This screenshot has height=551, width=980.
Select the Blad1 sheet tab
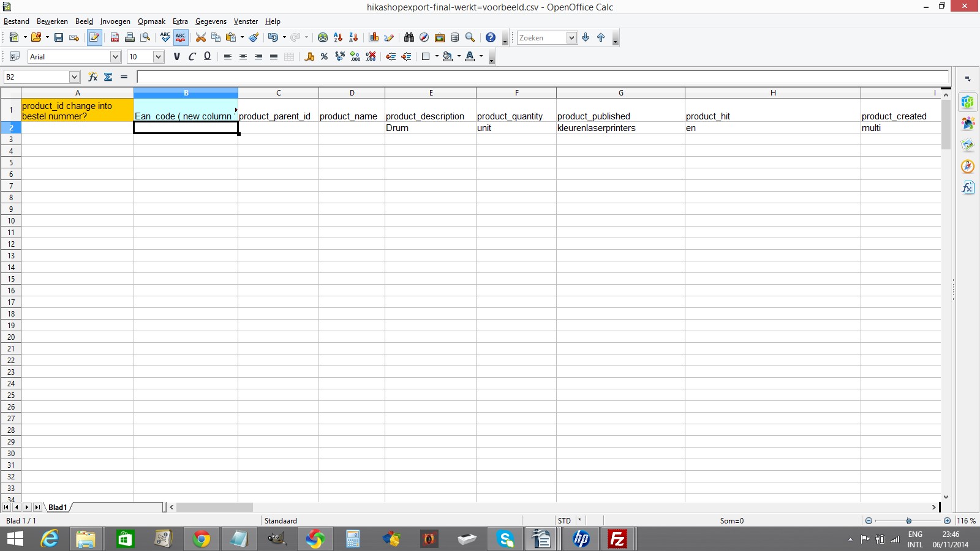58,508
